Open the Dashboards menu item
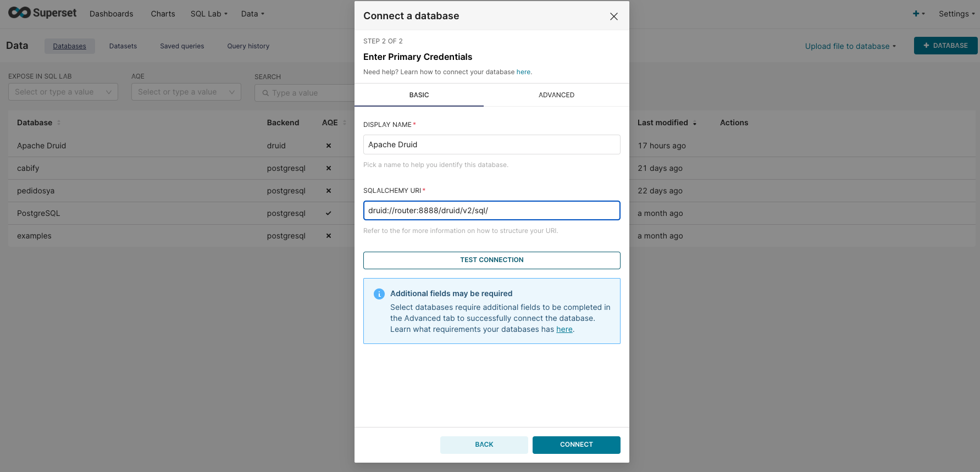This screenshot has height=472, width=980. (x=112, y=14)
